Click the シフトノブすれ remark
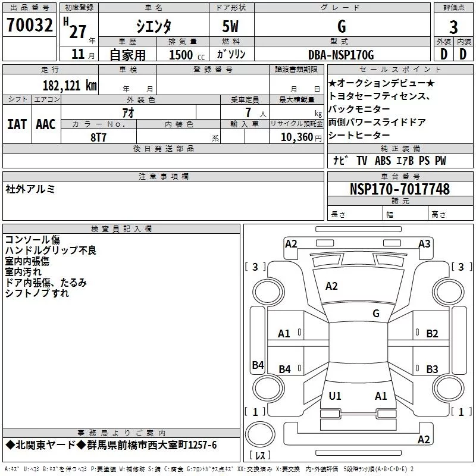Viewport: 476px width, 476px height. (x=37, y=293)
